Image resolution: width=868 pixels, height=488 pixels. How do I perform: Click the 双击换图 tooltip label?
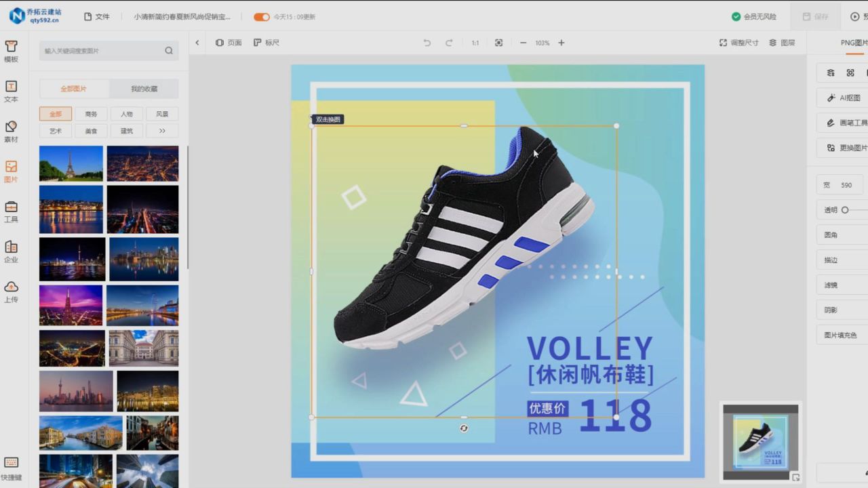[x=329, y=119]
